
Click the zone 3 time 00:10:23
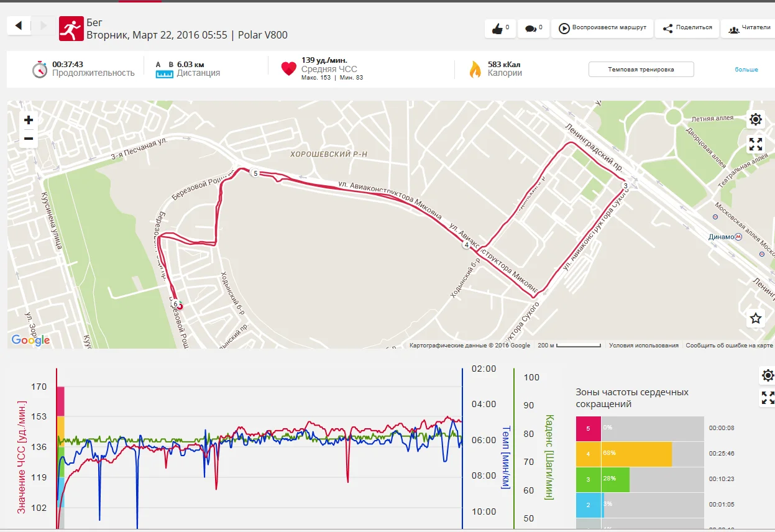(x=722, y=479)
